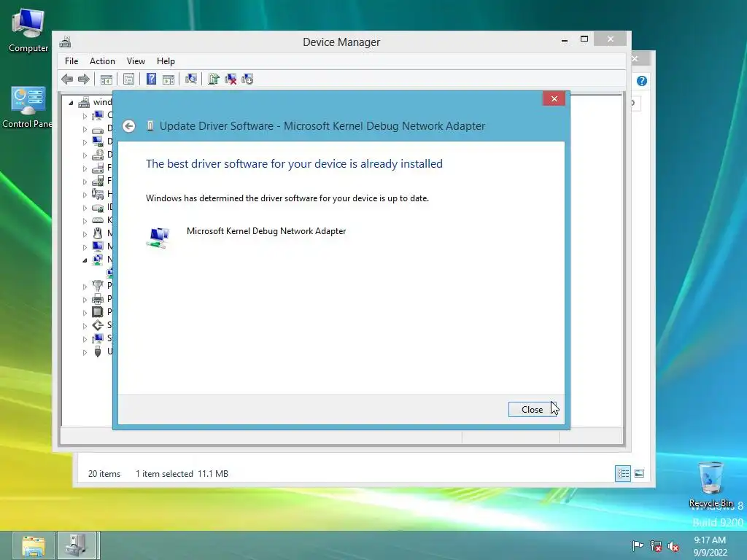Viewport: 747px width, 560px height.
Task: Expand the Disk drives category arrow
Action: pos(85,129)
